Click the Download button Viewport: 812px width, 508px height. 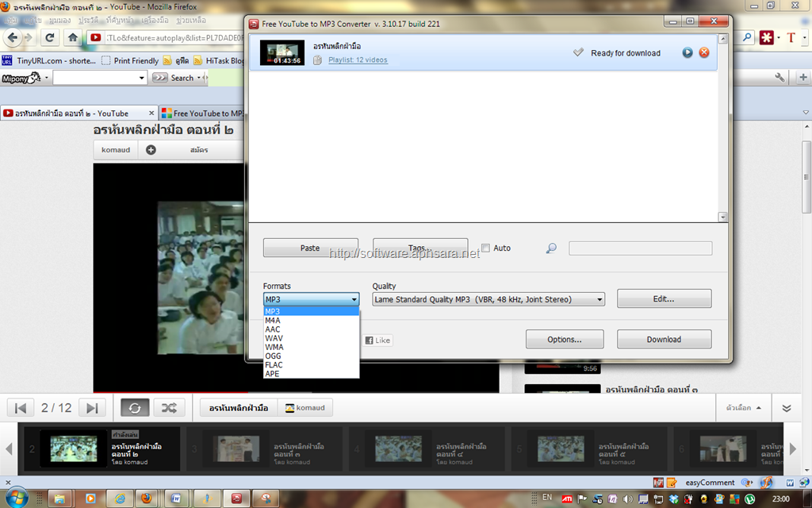coord(664,340)
